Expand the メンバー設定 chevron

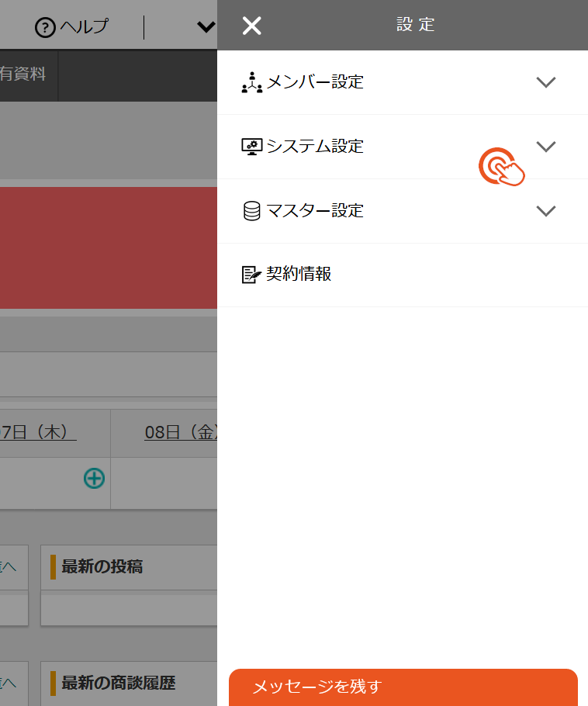click(x=545, y=82)
